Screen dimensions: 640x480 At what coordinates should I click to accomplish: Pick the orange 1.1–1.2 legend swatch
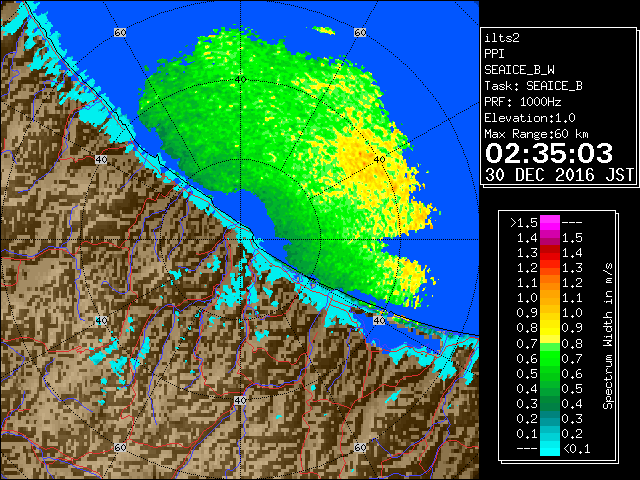click(550, 282)
